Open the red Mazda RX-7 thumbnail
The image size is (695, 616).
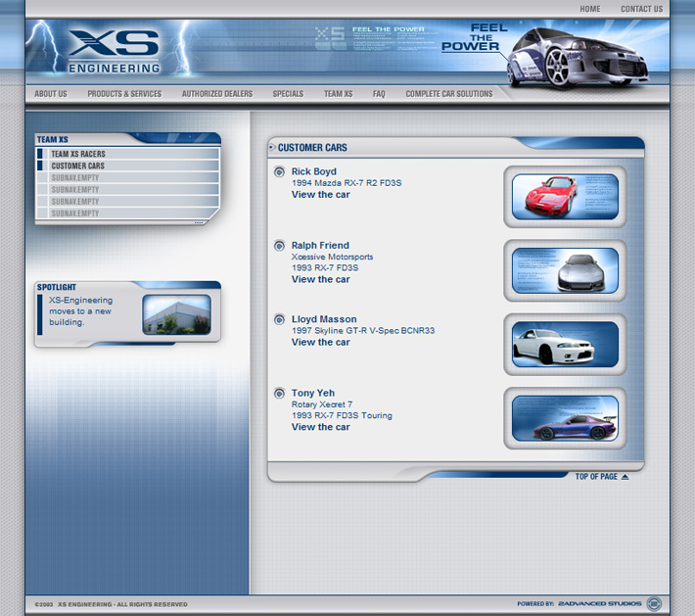[565, 197]
